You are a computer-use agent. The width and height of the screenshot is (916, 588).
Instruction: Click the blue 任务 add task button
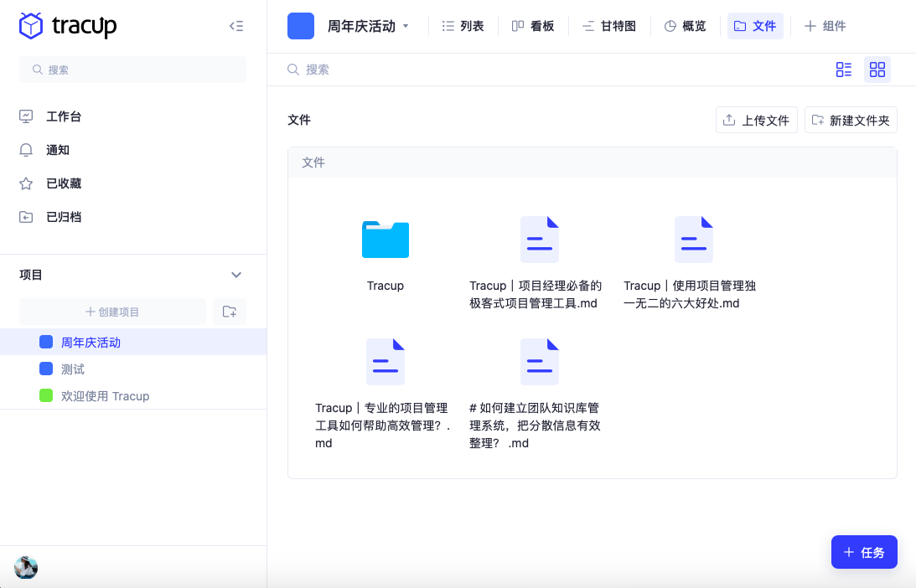point(864,552)
